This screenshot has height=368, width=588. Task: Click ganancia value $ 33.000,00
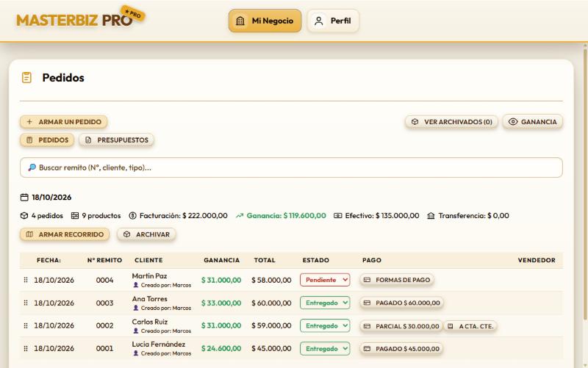221,303
